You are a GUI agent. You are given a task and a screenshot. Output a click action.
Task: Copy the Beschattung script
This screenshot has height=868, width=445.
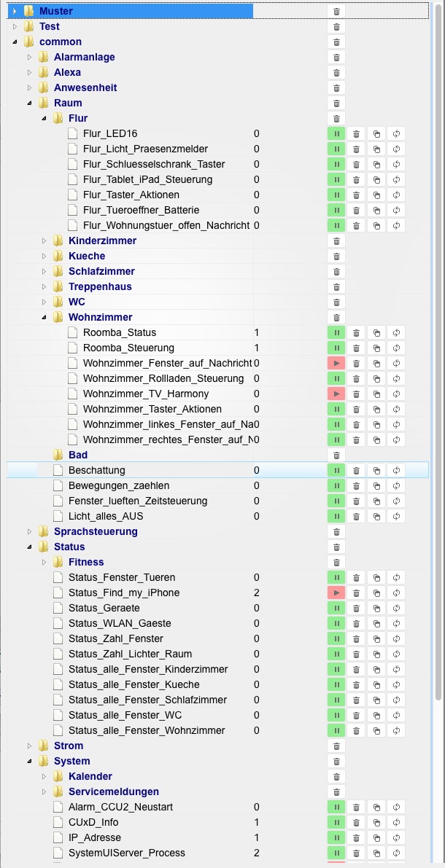376,471
